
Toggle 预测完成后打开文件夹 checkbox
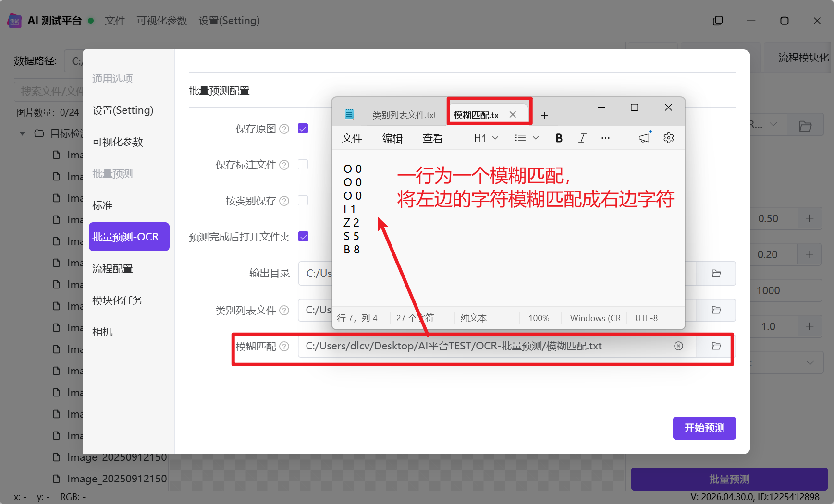coord(304,237)
